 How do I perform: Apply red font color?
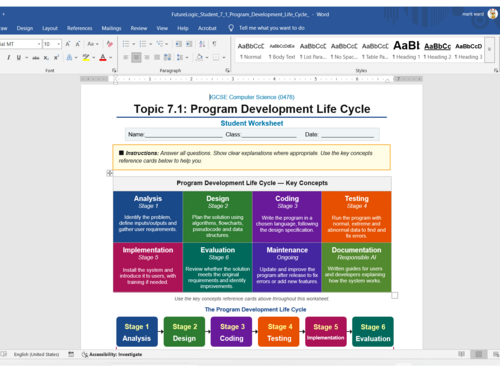tap(103, 57)
